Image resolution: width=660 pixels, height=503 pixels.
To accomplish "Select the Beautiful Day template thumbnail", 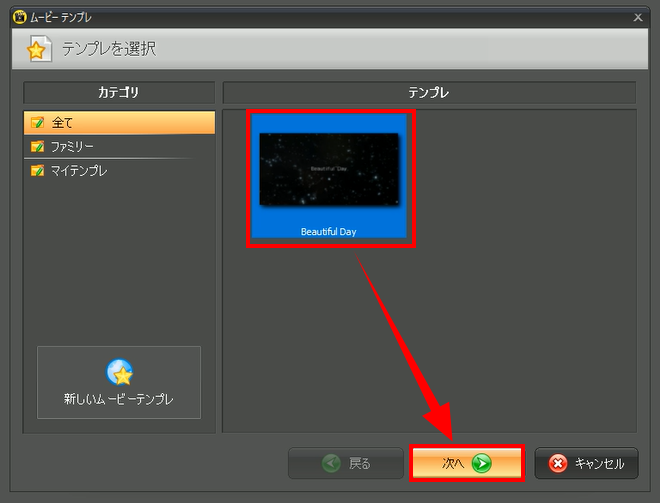I will tap(329, 170).
